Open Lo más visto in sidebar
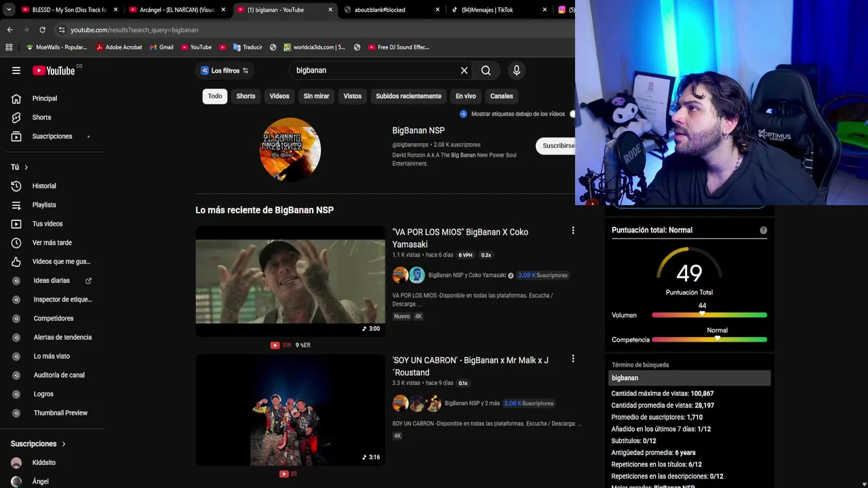The height and width of the screenshot is (488, 868). coord(52,357)
